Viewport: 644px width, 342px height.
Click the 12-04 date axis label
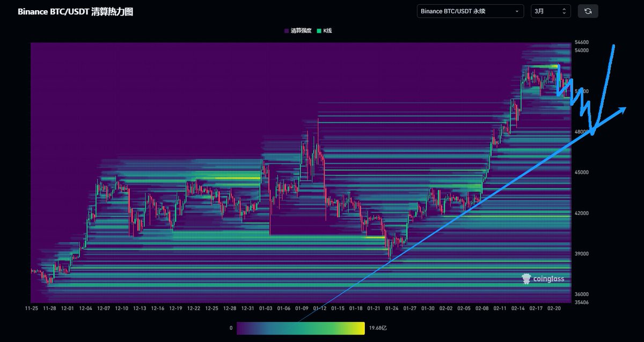pos(86,308)
